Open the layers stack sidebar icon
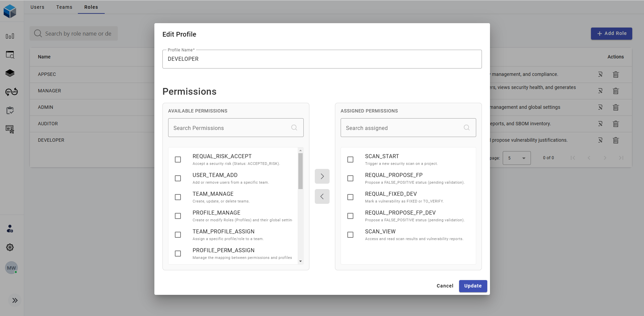The width and height of the screenshot is (644, 316). [x=10, y=73]
